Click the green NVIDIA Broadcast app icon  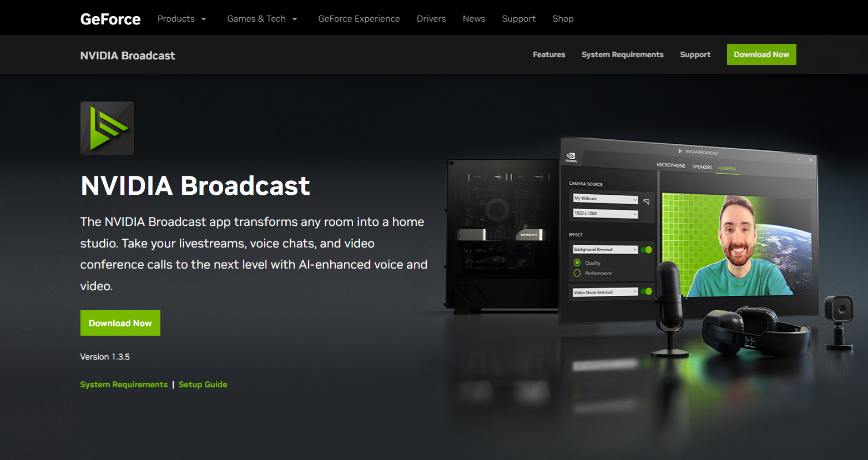[107, 128]
